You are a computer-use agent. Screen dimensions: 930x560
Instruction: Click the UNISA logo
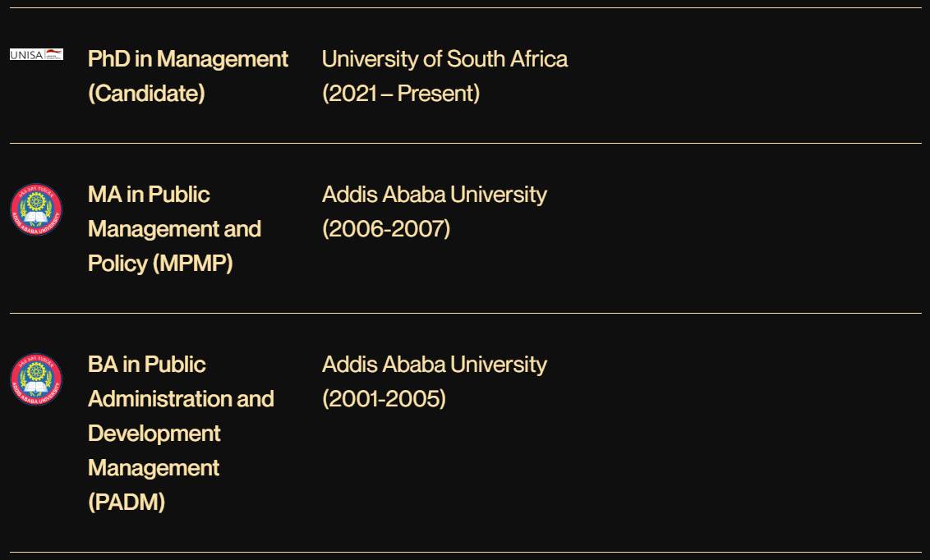point(36,54)
